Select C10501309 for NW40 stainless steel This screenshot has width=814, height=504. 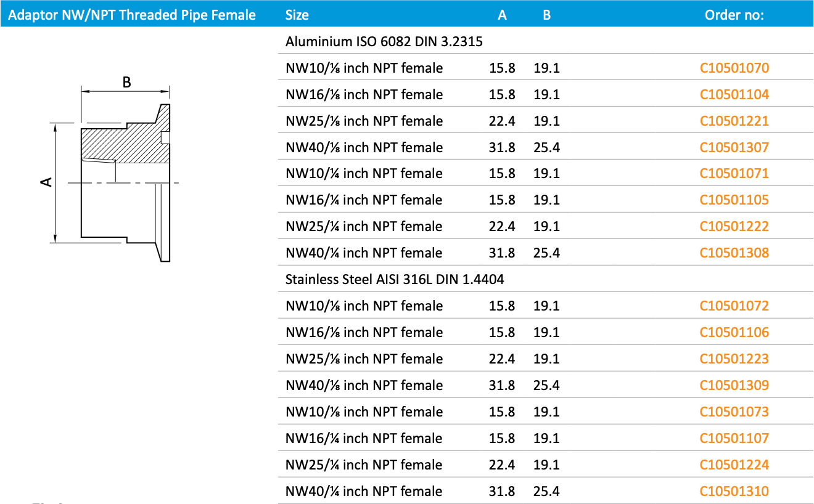pyautogui.click(x=734, y=385)
